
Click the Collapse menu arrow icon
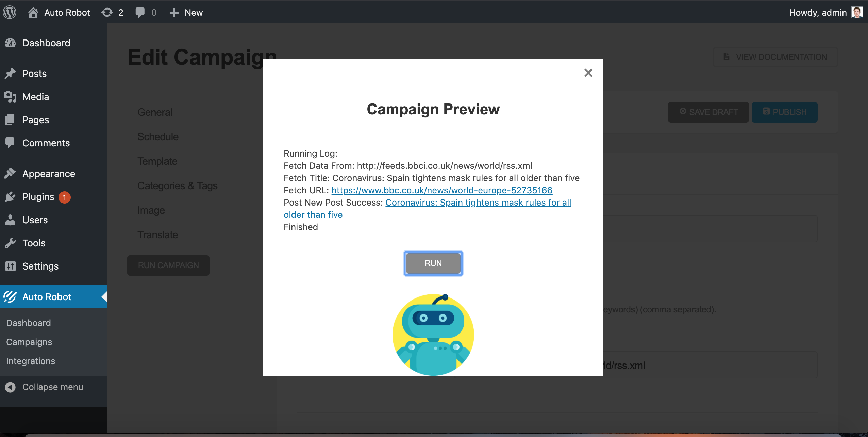pos(10,387)
